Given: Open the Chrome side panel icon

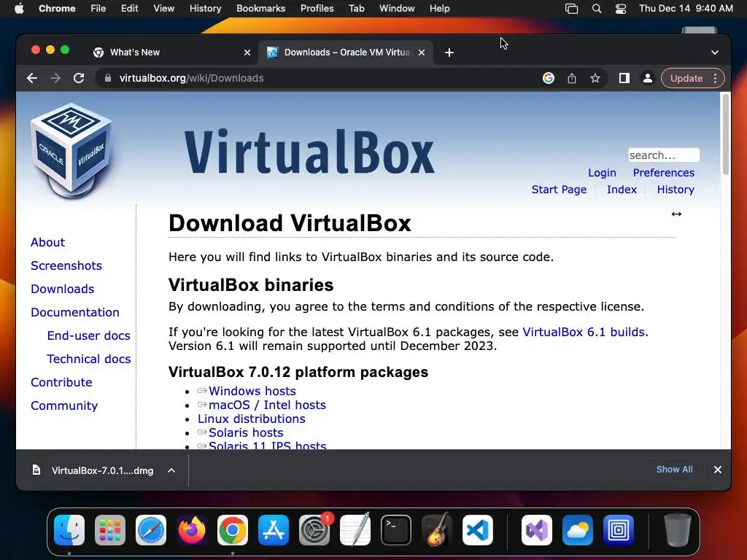Looking at the screenshot, I should 624,78.
